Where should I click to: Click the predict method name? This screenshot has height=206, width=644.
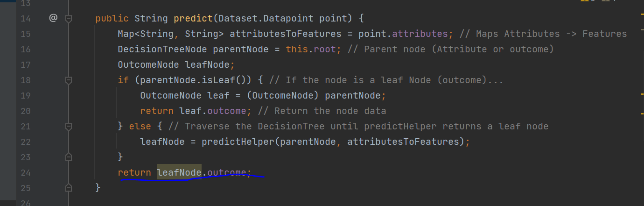point(193,19)
